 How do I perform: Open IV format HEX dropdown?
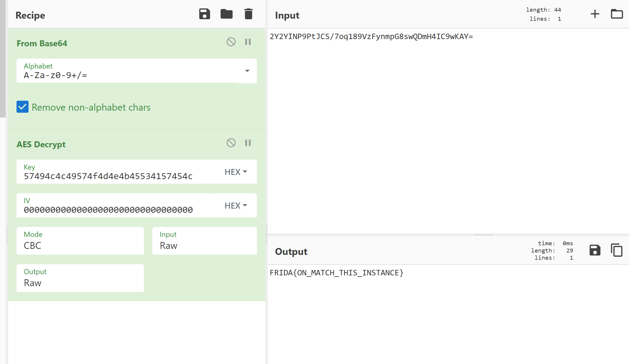click(x=236, y=206)
